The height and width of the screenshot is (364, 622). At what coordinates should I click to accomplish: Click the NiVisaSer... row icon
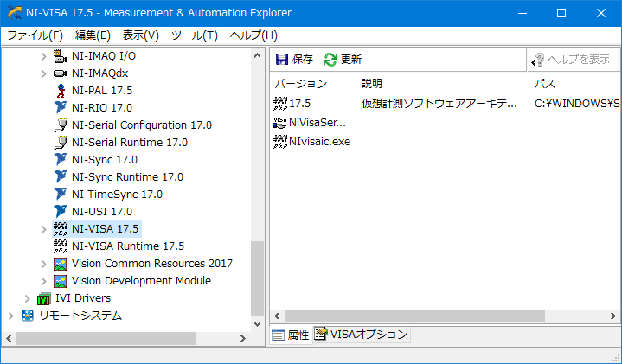point(280,123)
